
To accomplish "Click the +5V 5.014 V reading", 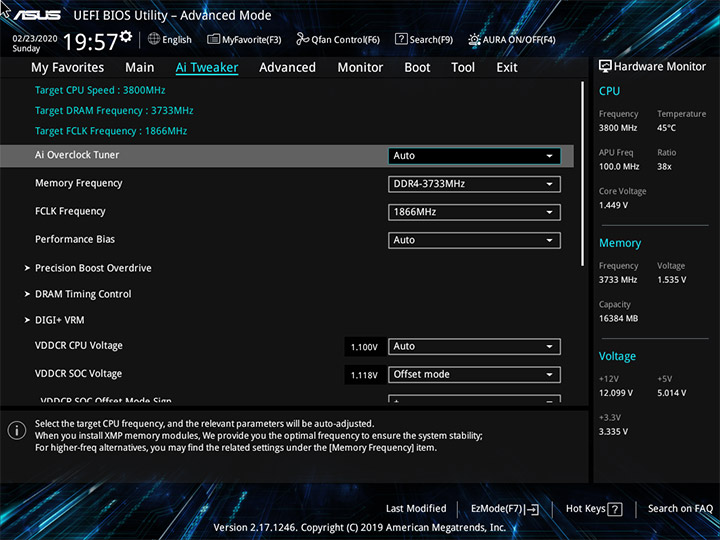I will click(672, 393).
